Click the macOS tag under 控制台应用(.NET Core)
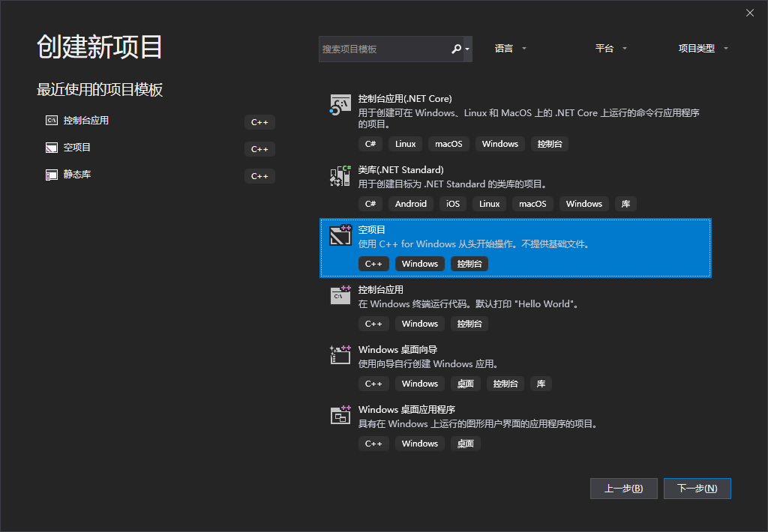 pos(448,143)
